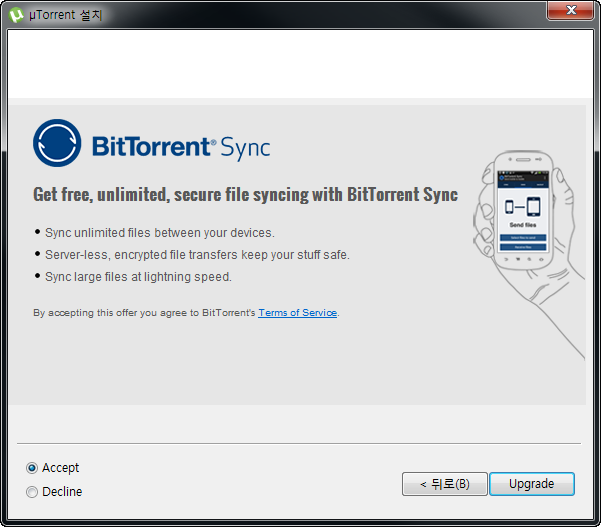601x527 pixels.
Task: Select the Decline radio button
Action: point(32,492)
